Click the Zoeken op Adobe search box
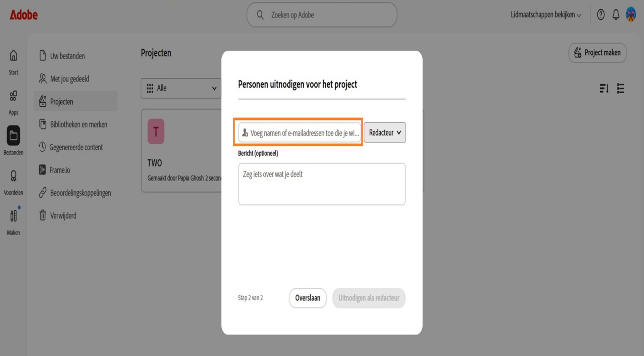The width and height of the screenshot is (644, 356). point(322,15)
